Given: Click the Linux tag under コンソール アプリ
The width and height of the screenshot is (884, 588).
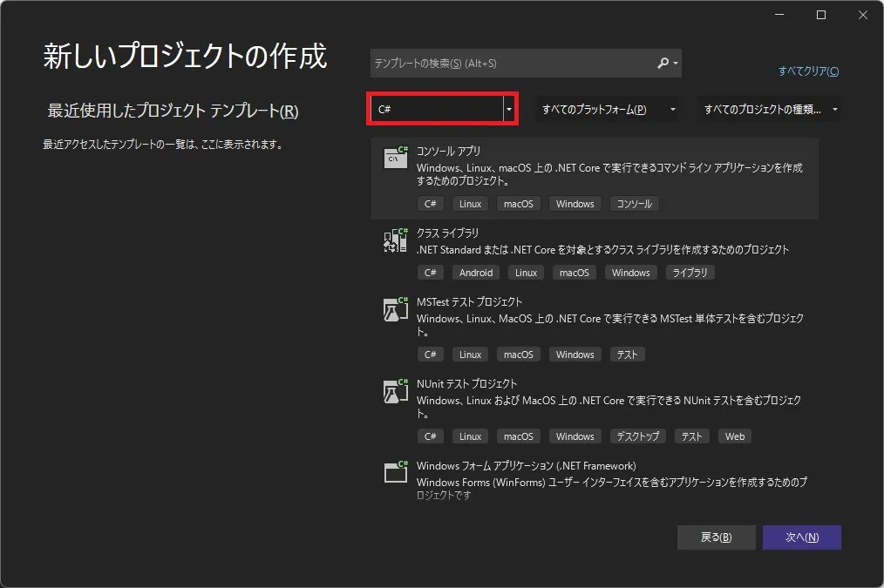Looking at the screenshot, I should (469, 203).
